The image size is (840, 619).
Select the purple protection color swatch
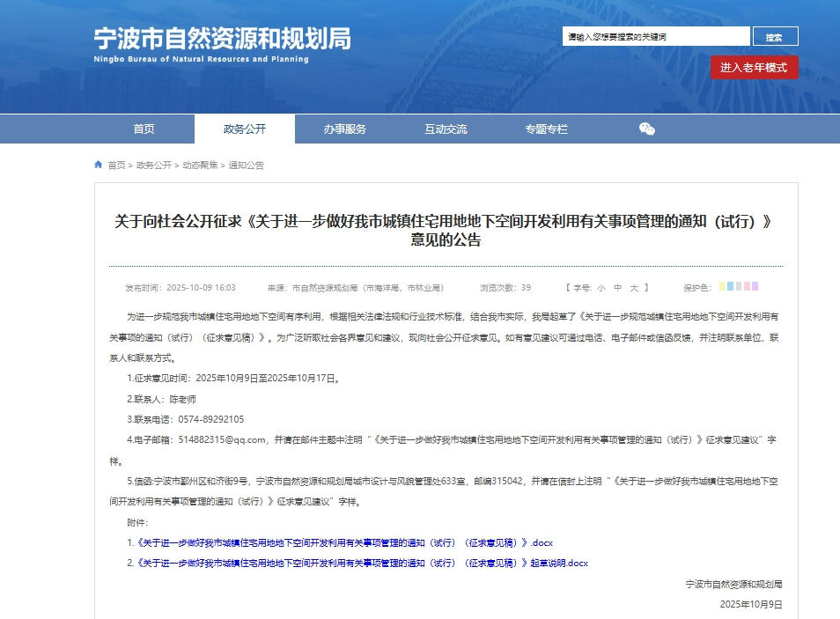coord(755,287)
